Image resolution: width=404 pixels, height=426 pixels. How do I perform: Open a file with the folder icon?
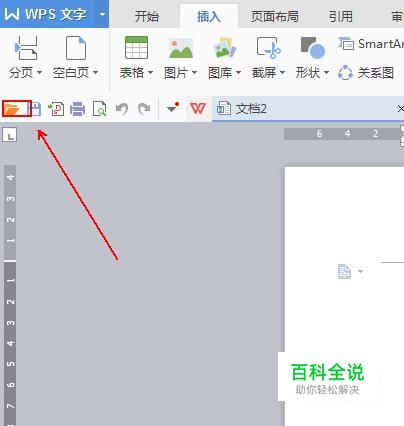coord(12,109)
